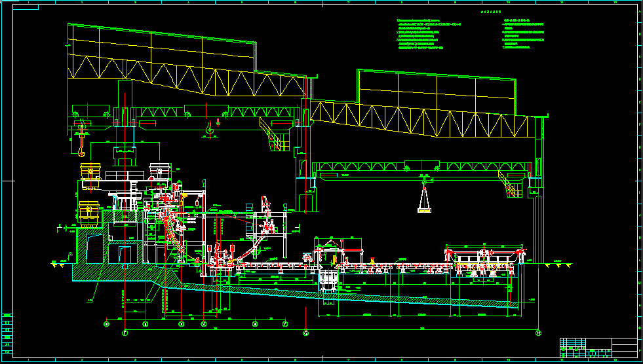Select the red crane hook symbol
Image resolution: width=643 pixels, height=364 pixels.
pyautogui.click(x=210, y=130)
